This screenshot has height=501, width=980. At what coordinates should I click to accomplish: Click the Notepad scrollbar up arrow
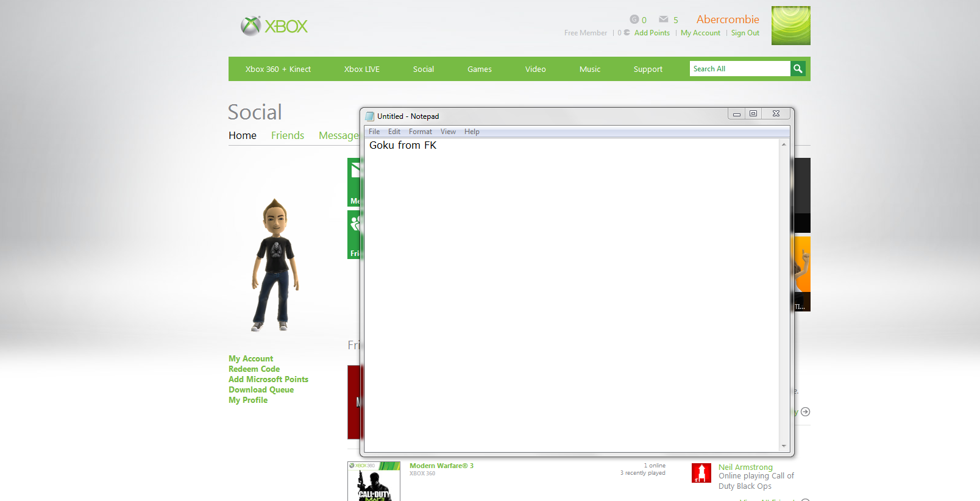[784, 144]
